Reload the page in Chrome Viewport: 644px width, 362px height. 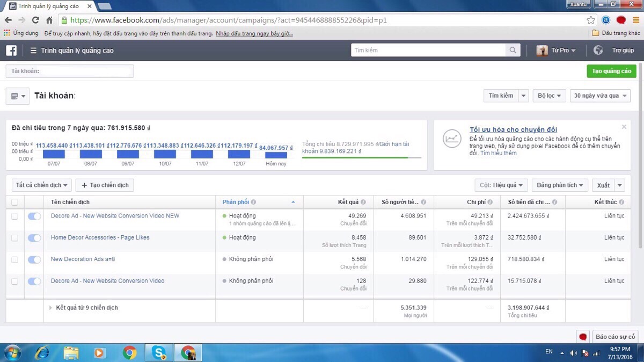35,20
